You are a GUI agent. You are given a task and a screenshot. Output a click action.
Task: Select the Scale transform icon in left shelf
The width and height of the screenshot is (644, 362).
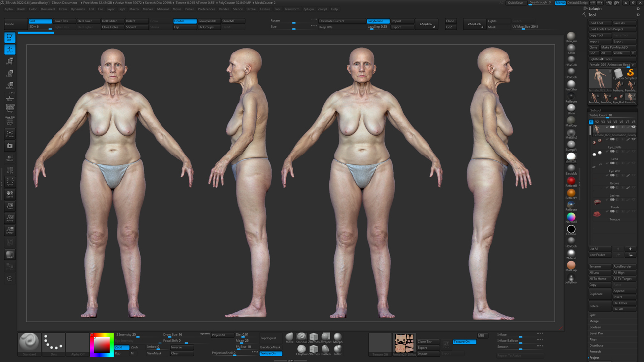pyautogui.click(x=9, y=73)
